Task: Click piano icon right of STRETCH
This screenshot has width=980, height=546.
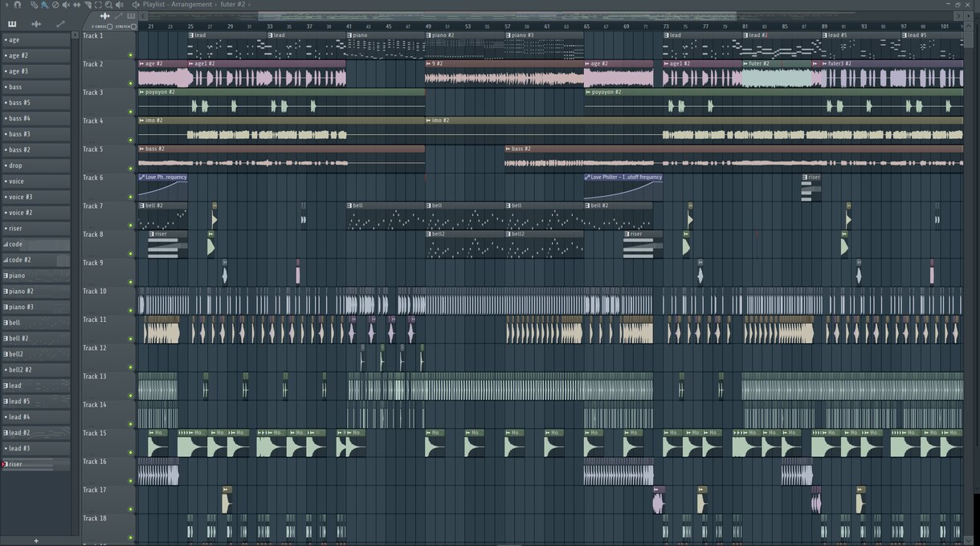Action: pos(131,16)
